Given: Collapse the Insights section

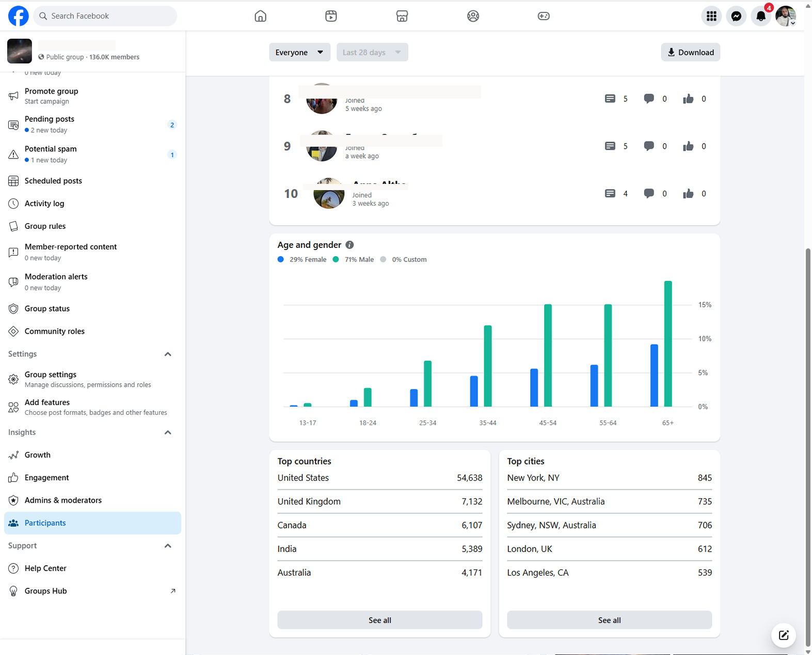Looking at the screenshot, I should click(168, 432).
